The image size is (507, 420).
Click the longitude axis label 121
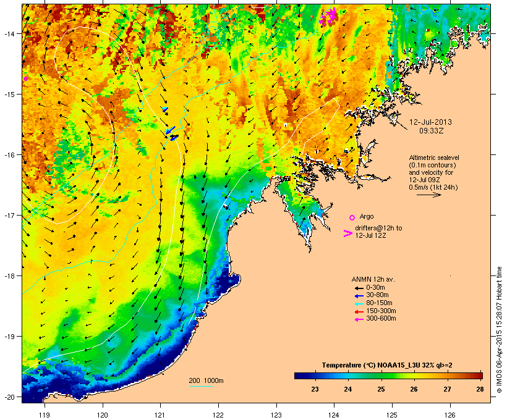click(160, 415)
